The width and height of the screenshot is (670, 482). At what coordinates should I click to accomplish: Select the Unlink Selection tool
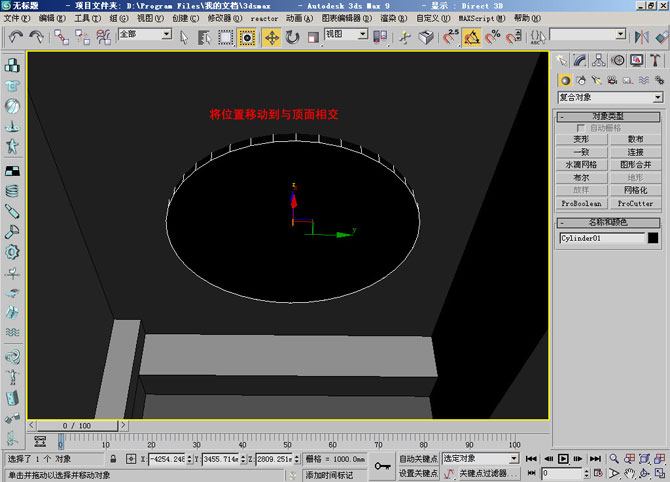pyautogui.click(x=82, y=37)
